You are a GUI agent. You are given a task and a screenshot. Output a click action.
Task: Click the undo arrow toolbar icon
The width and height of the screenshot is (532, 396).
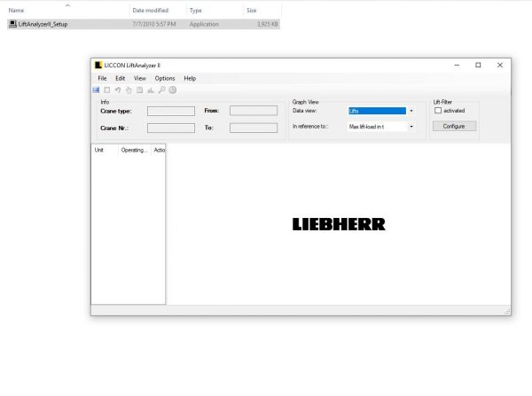(x=118, y=89)
